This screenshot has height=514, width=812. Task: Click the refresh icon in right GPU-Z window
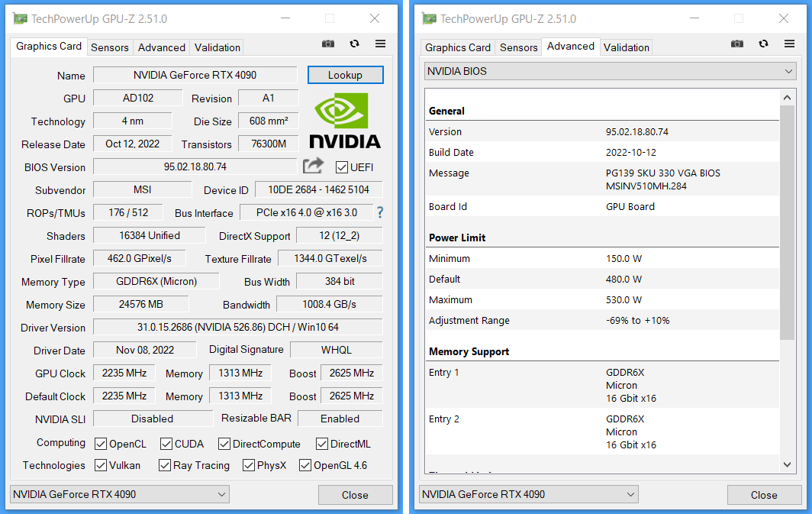point(763,44)
